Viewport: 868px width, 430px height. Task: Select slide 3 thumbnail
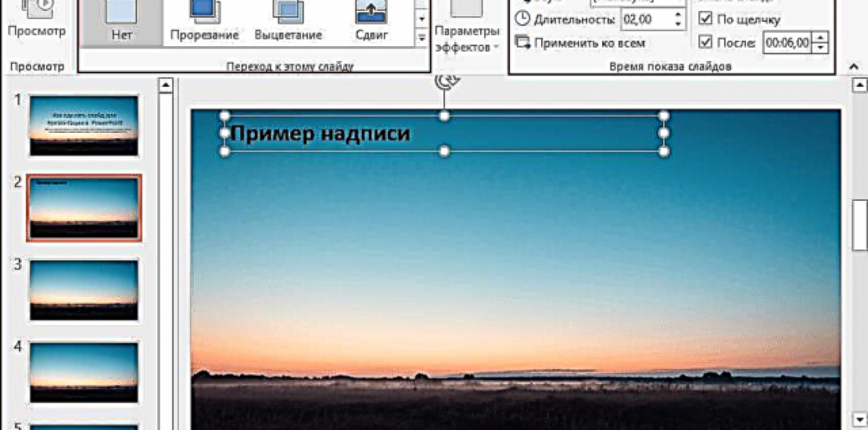(x=84, y=290)
